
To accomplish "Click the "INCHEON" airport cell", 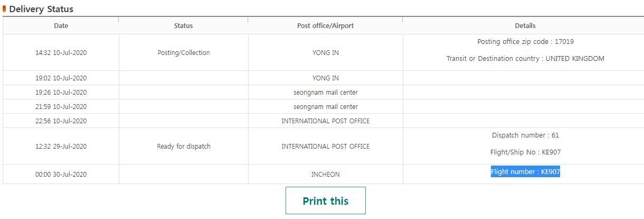I will tap(325, 175).
